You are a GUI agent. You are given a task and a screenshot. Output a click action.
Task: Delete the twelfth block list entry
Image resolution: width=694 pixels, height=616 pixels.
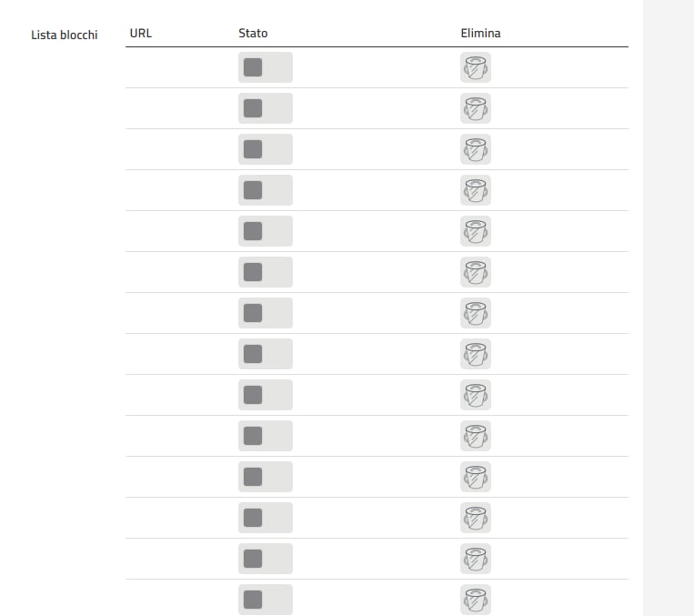click(476, 518)
